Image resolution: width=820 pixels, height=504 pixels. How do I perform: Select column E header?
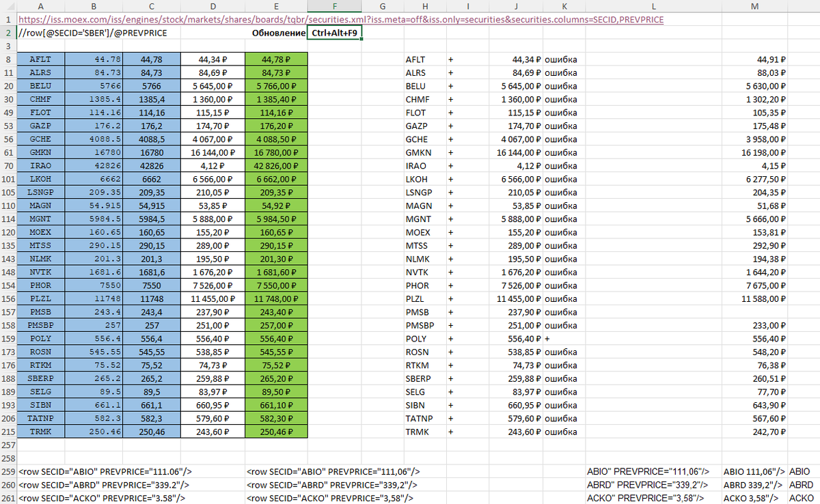(x=277, y=7)
